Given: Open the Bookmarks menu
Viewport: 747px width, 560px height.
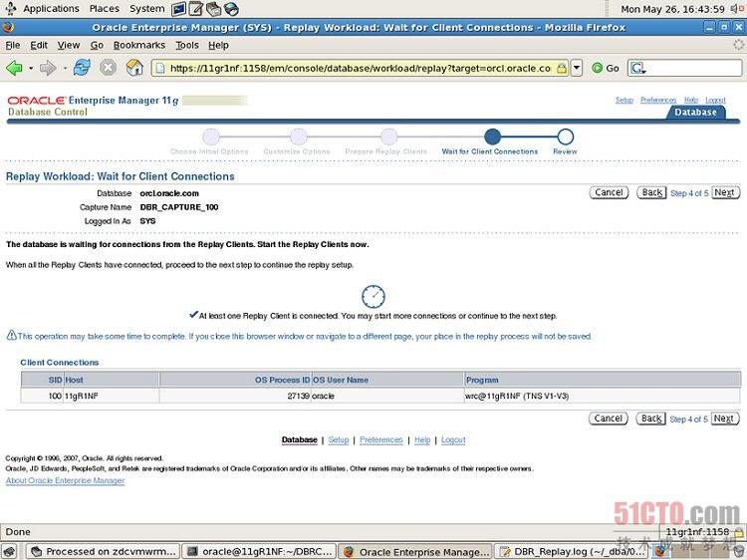Looking at the screenshot, I should (x=138, y=45).
